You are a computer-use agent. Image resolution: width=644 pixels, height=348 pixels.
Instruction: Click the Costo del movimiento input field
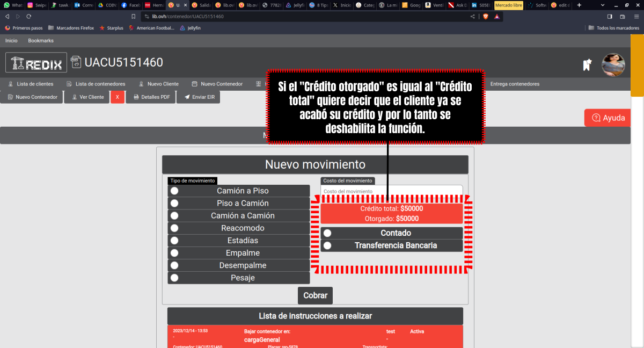[x=391, y=192]
